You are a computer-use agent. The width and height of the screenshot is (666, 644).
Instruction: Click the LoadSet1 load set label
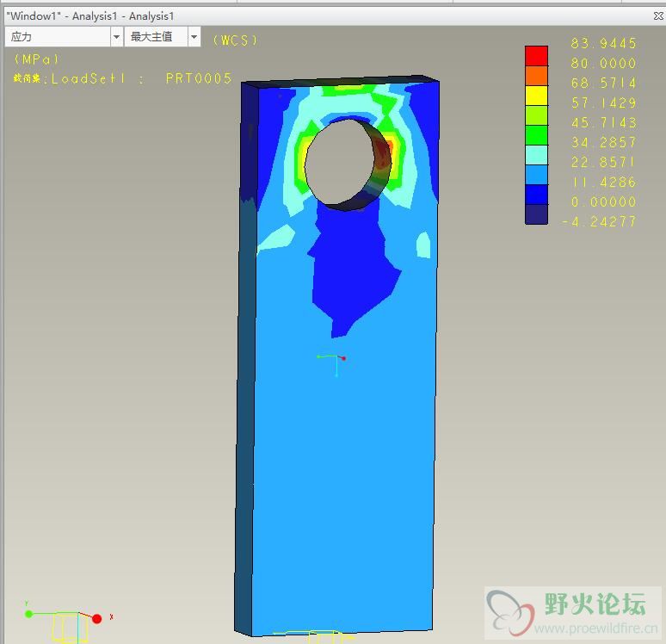88,78
